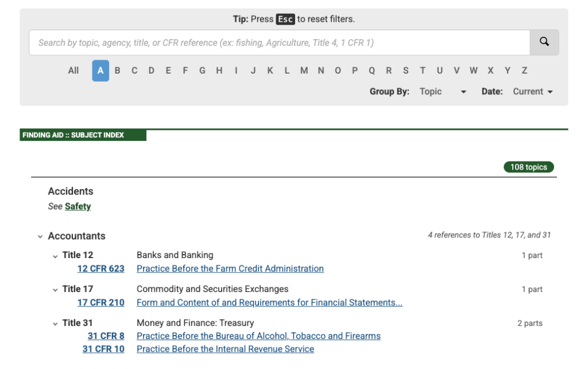Filter topics by letter D
The height and width of the screenshot is (369, 588).
(152, 71)
